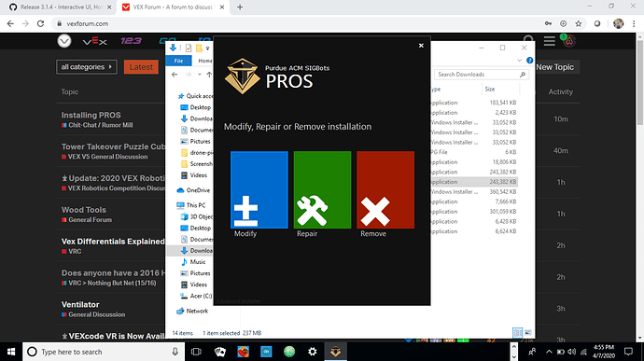Close the PROS installer dialog
Screen dimensions: 644x361
pos(421,46)
